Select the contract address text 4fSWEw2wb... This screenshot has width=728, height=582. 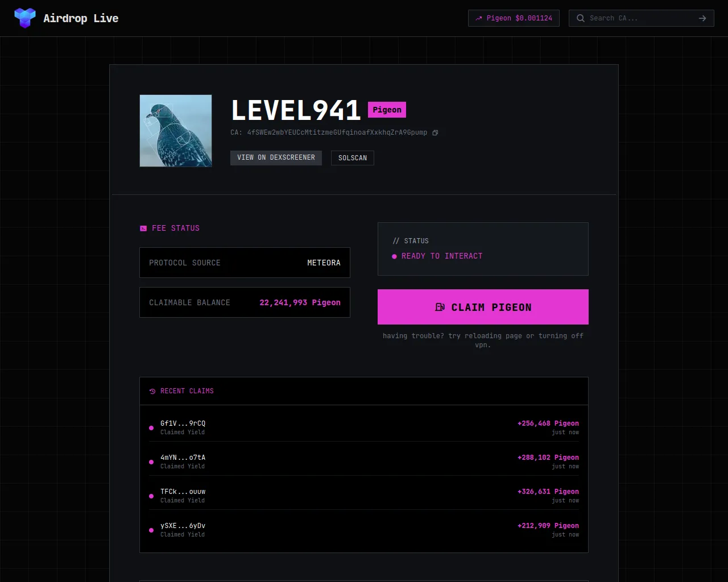[x=337, y=132]
